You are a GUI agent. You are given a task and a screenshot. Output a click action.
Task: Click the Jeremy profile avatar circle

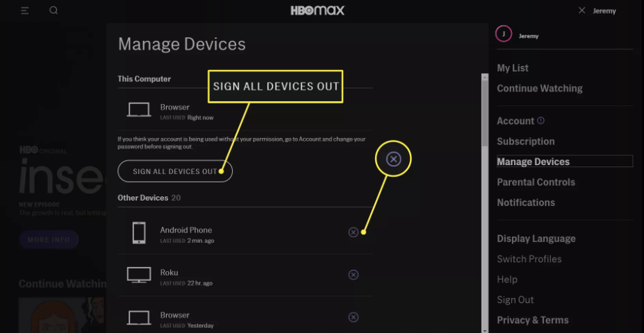[504, 34]
